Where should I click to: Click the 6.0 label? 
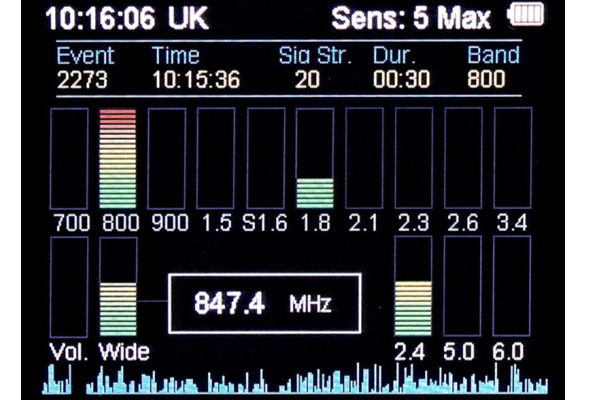(x=507, y=352)
